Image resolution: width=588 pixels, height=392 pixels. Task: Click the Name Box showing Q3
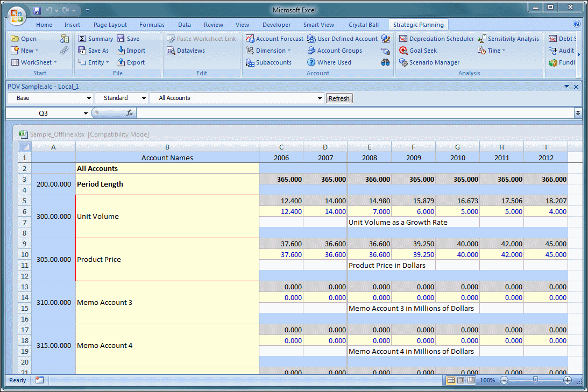pos(43,113)
